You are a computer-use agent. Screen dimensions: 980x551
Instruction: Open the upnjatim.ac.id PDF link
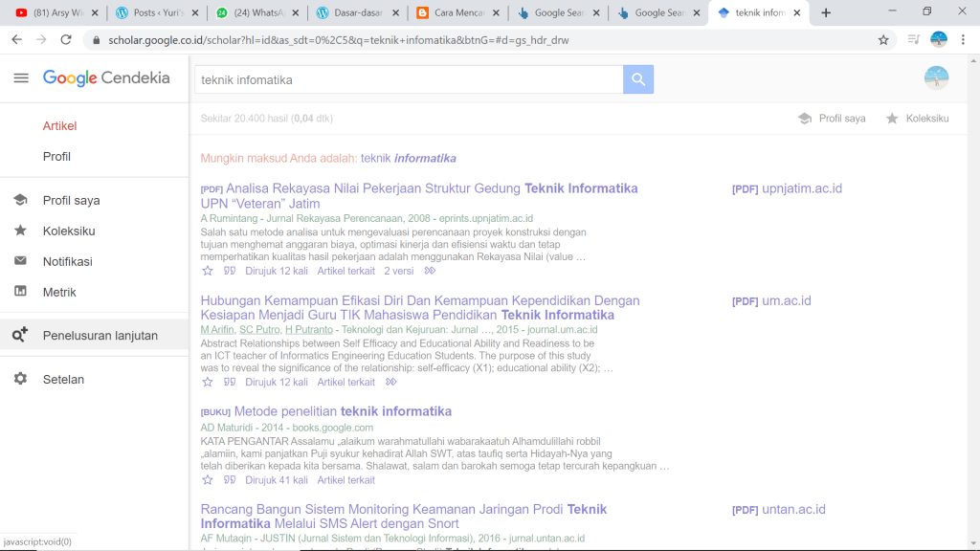[x=801, y=188]
